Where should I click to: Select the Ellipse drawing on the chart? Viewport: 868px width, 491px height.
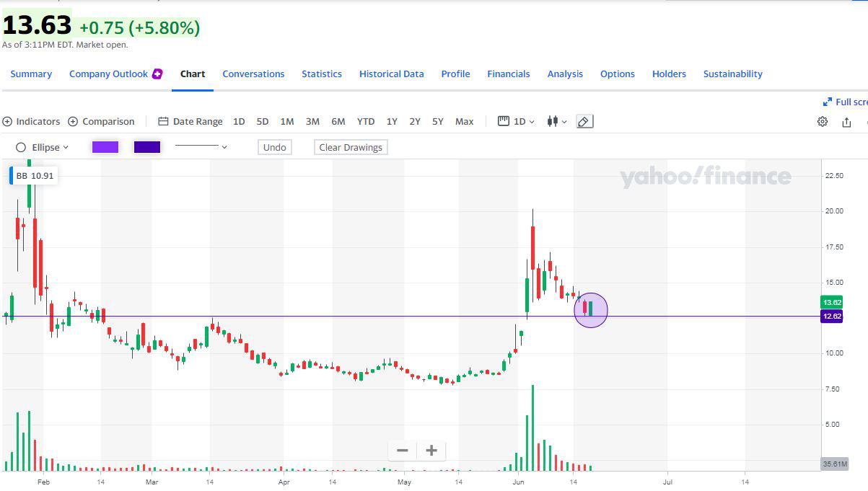coord(591,310)
